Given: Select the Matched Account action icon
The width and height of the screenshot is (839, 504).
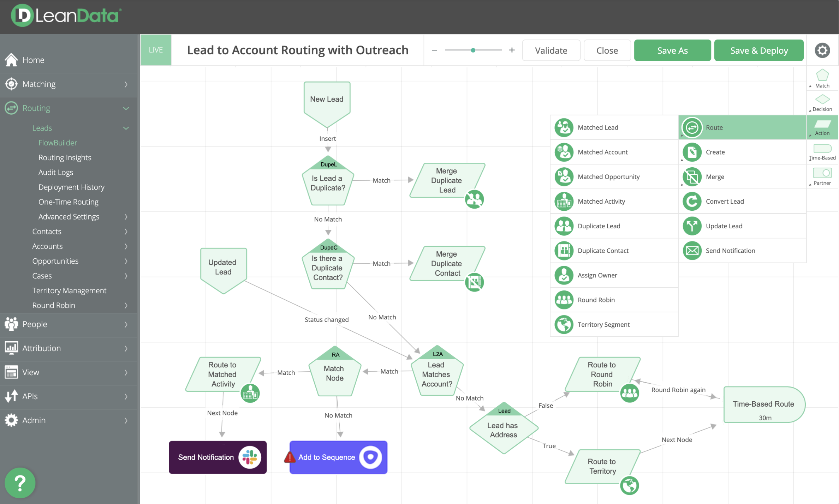Looking at the screenshot, I should click(564, 152).
